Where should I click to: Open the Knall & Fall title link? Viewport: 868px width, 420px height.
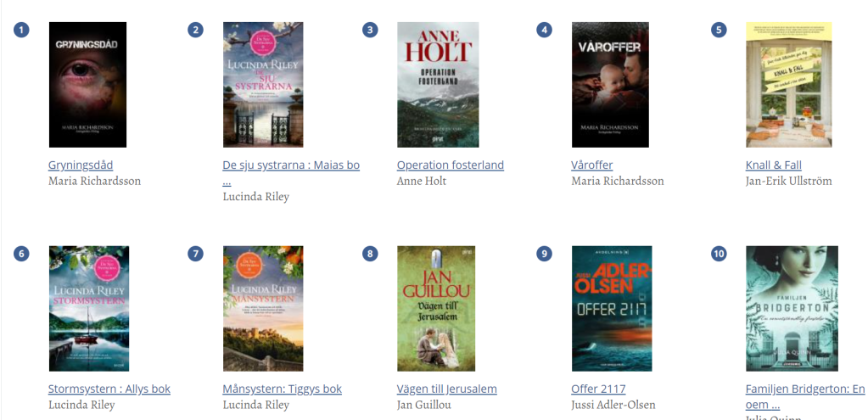[x=773, y=165]
